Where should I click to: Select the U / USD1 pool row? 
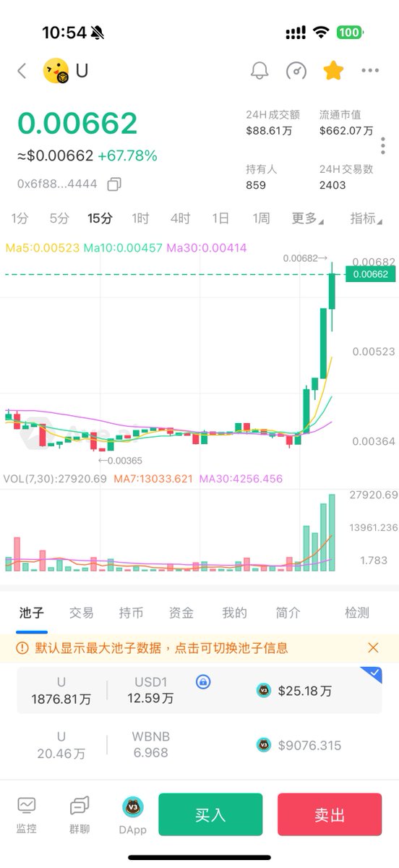[199, 691]
